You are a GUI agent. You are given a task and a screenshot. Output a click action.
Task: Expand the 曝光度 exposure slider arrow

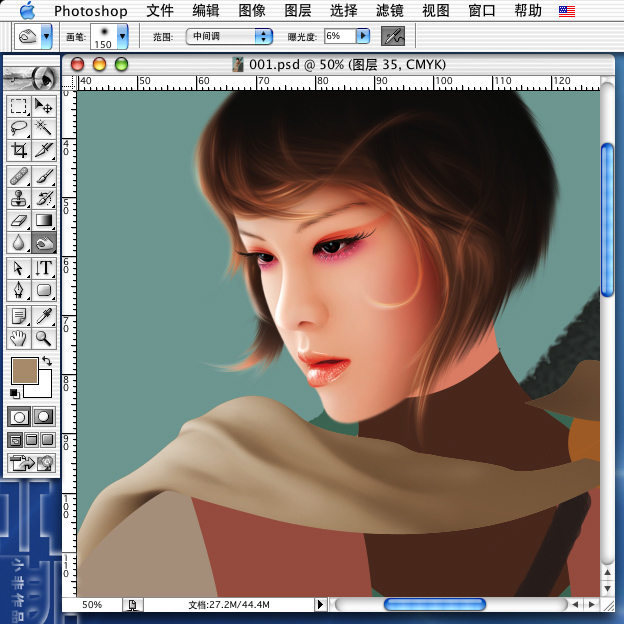pyautogui.click(x=362, y=36)
